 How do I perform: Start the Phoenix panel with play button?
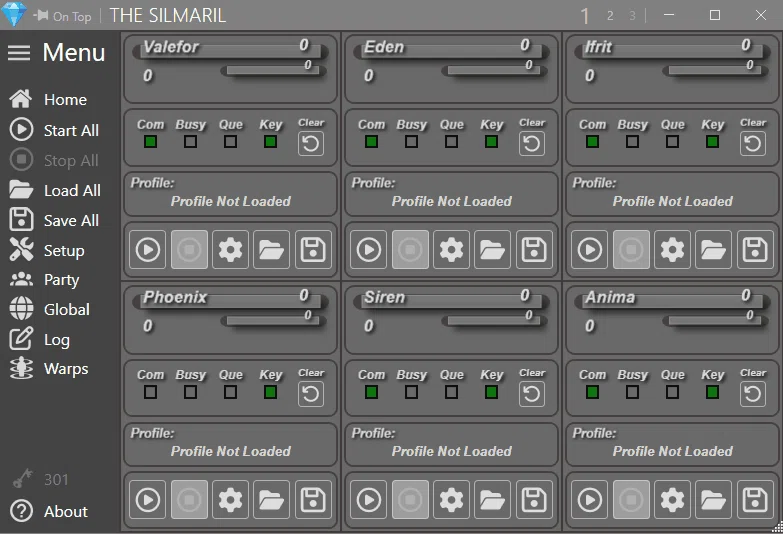point(148,500)
